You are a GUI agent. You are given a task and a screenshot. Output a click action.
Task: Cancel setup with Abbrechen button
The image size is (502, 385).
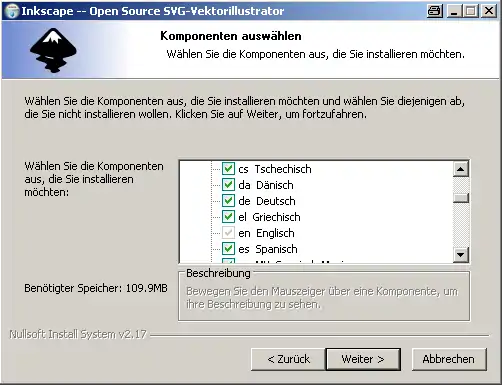tap(449, 359)
